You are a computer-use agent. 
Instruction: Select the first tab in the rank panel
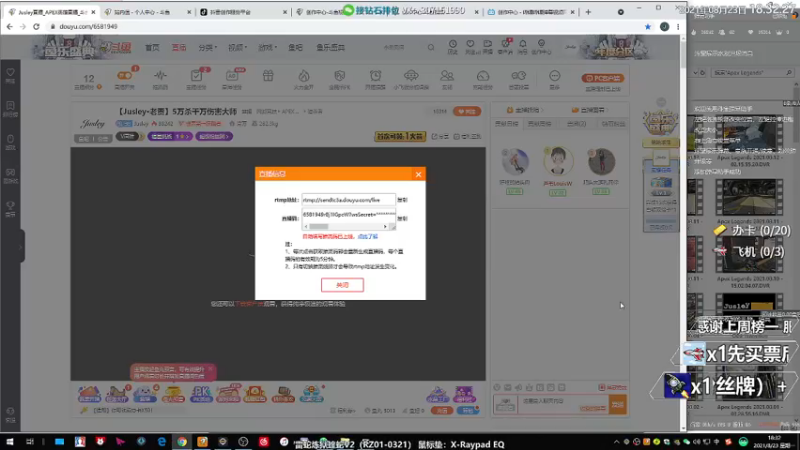pyautogui.click(x=507, y=123)
